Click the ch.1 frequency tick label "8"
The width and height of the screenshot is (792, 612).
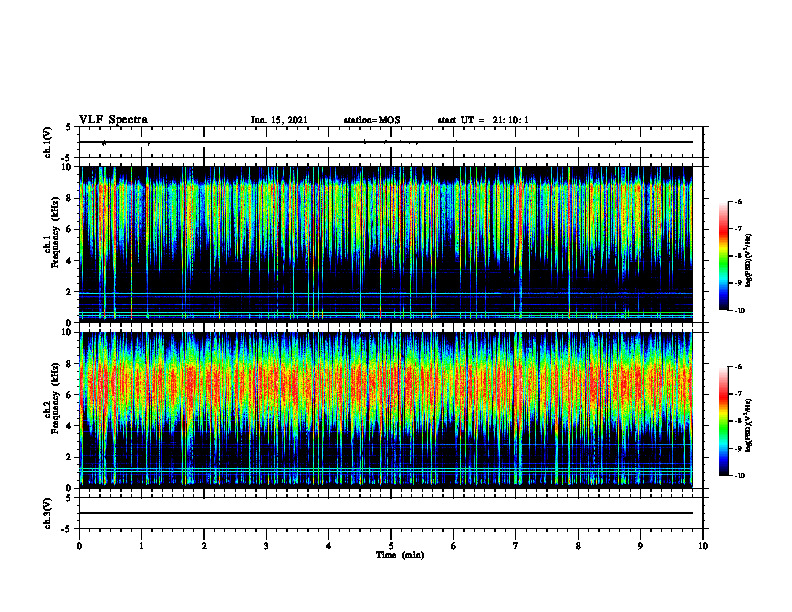(71, 198)
